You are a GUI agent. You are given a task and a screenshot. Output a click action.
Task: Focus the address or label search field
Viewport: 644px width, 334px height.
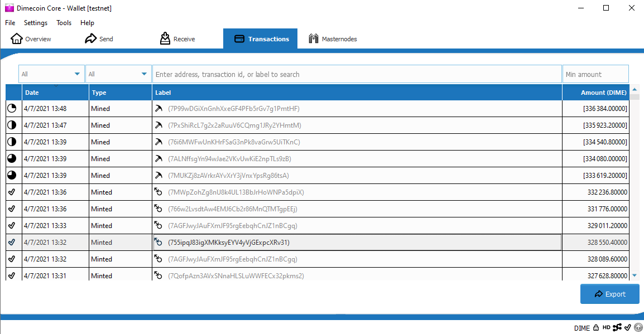tap(357, 74)
